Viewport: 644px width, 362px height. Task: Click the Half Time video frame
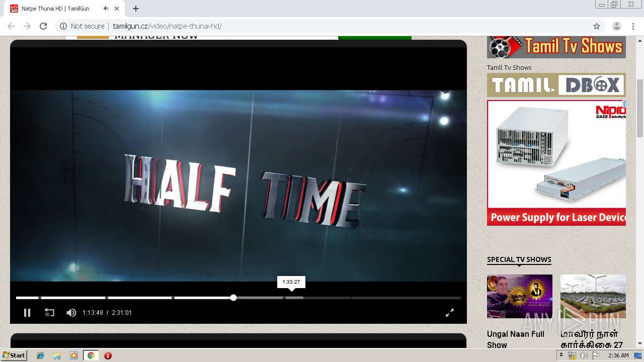coord(238,186)
